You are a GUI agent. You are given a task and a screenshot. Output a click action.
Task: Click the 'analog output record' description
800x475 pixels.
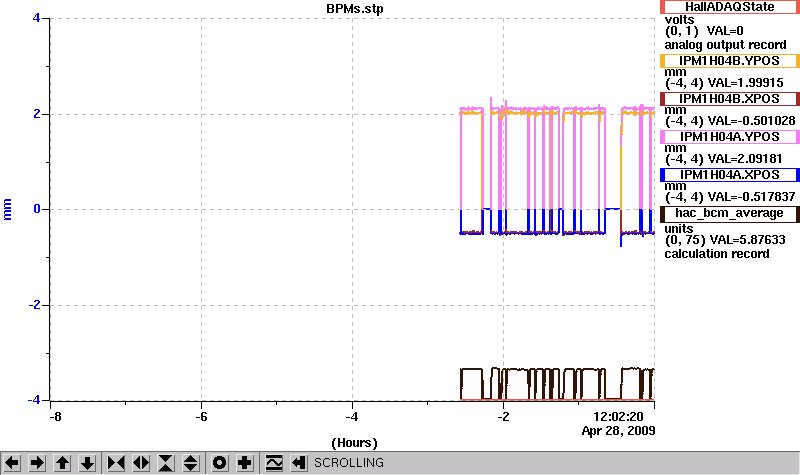[x=725, y=45]
